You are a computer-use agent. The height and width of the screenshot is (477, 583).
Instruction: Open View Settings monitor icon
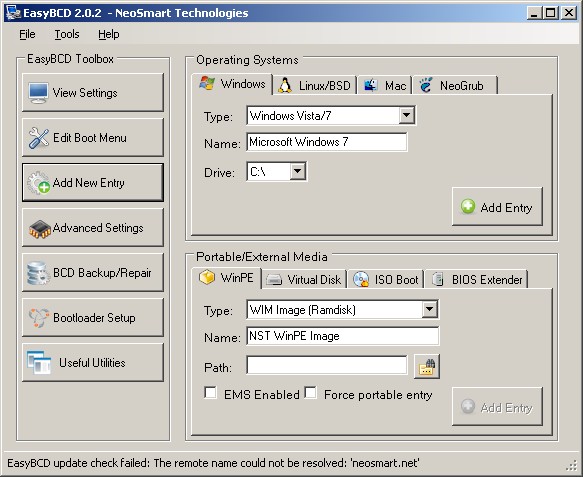click(x=38, y=93)
